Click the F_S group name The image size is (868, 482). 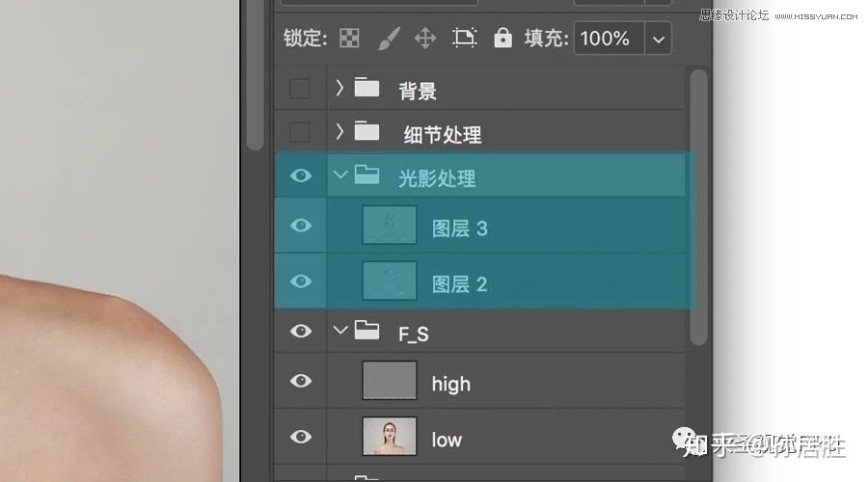[414, 335]
